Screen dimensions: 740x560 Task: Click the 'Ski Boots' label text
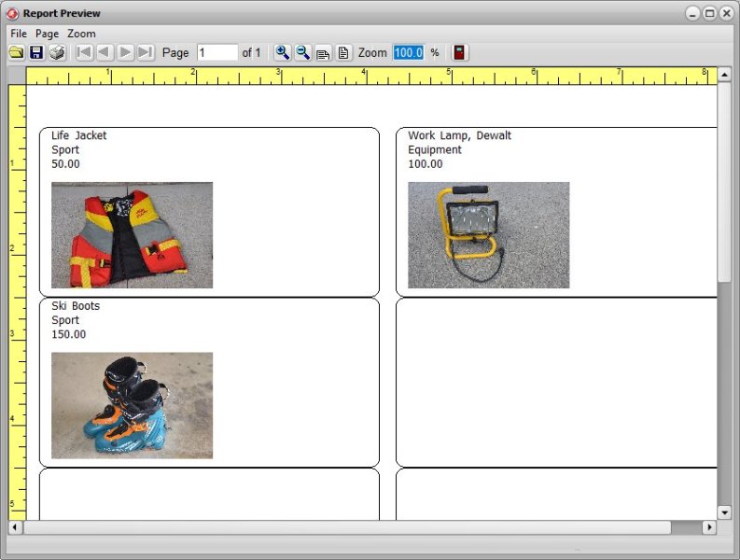76,306
